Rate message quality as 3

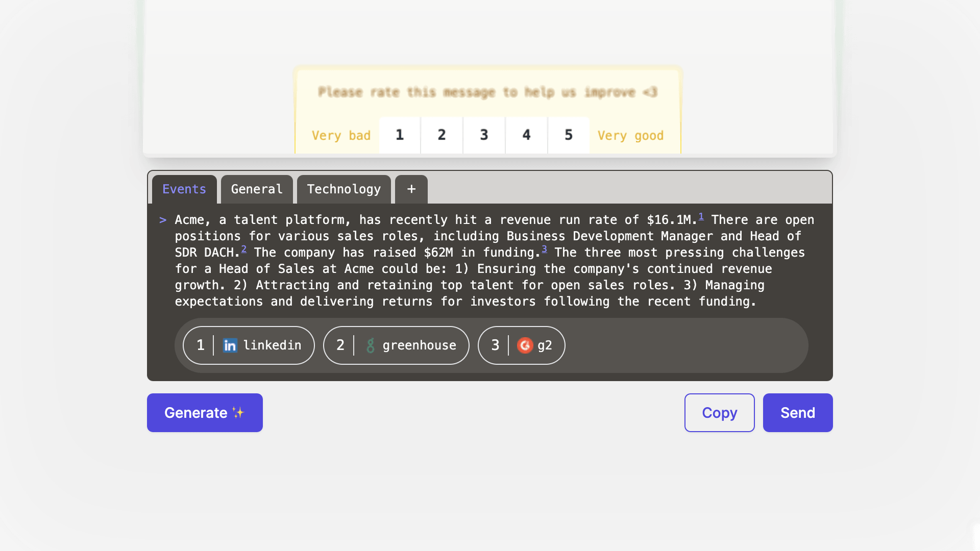(484, 135)
